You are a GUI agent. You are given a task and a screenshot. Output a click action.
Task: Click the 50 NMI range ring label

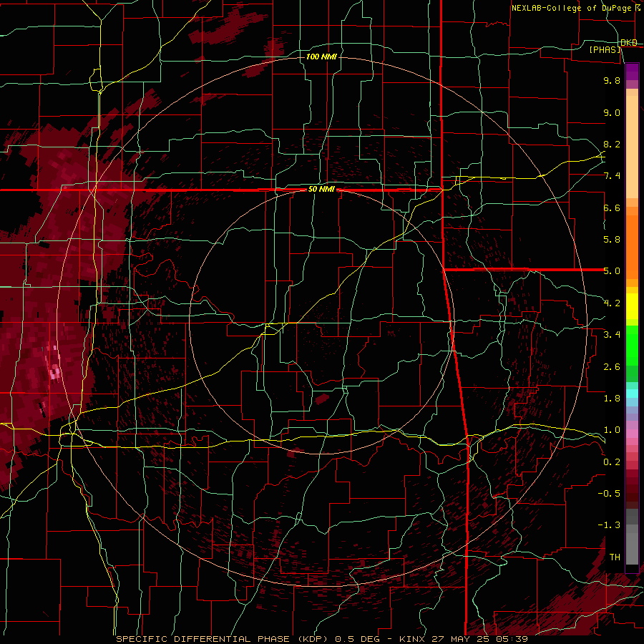321,189
